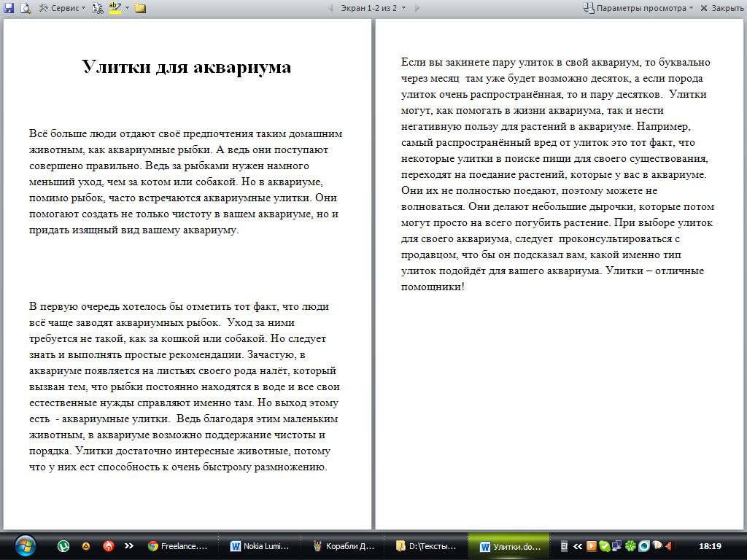The width and height of the screenshot is (747, 560).
Task: Click green ICQ flower tray icon
Action: [x=630, y=546]
